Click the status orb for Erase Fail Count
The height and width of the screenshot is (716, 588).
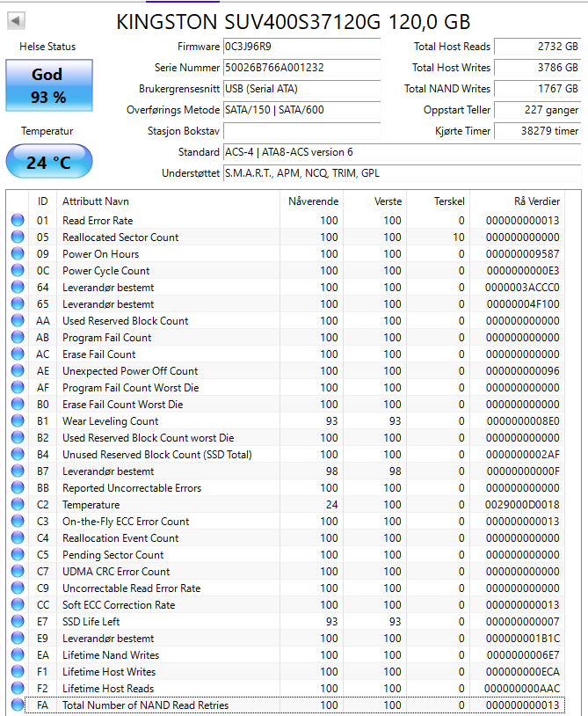pos(18,354)
